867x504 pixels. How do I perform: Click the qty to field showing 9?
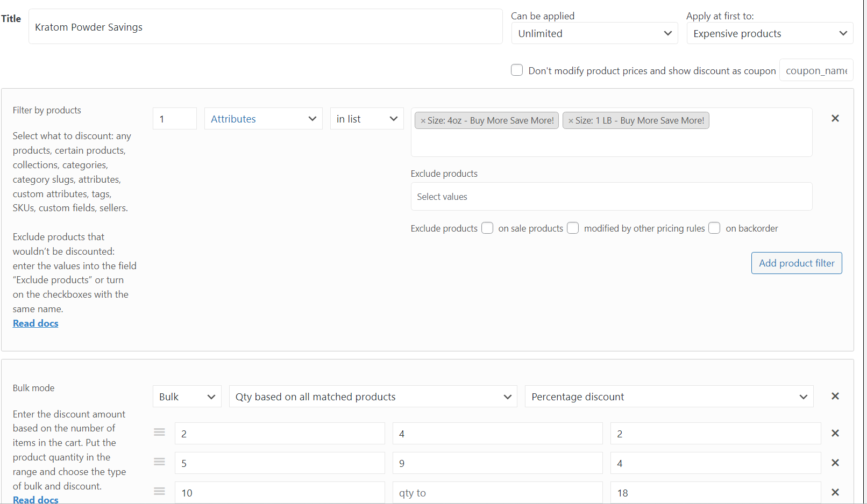point(498,463)
